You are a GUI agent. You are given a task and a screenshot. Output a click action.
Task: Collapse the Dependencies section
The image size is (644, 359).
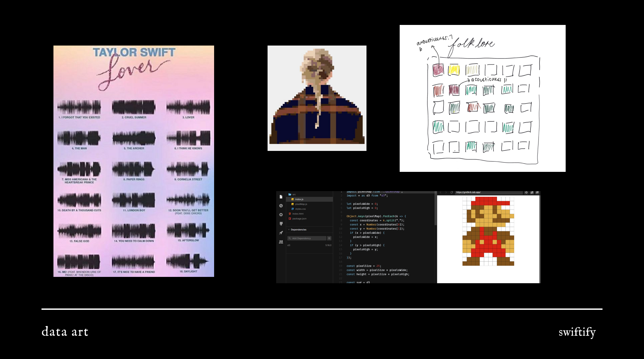coord(289,230)
